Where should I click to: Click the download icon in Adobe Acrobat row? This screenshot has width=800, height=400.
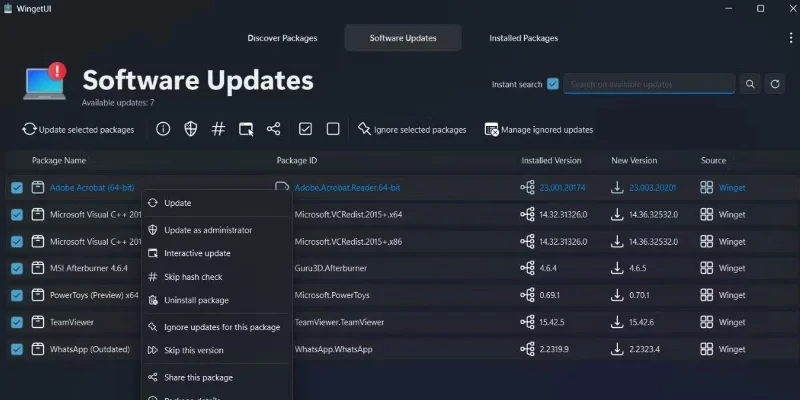click(x=617, y=187)
